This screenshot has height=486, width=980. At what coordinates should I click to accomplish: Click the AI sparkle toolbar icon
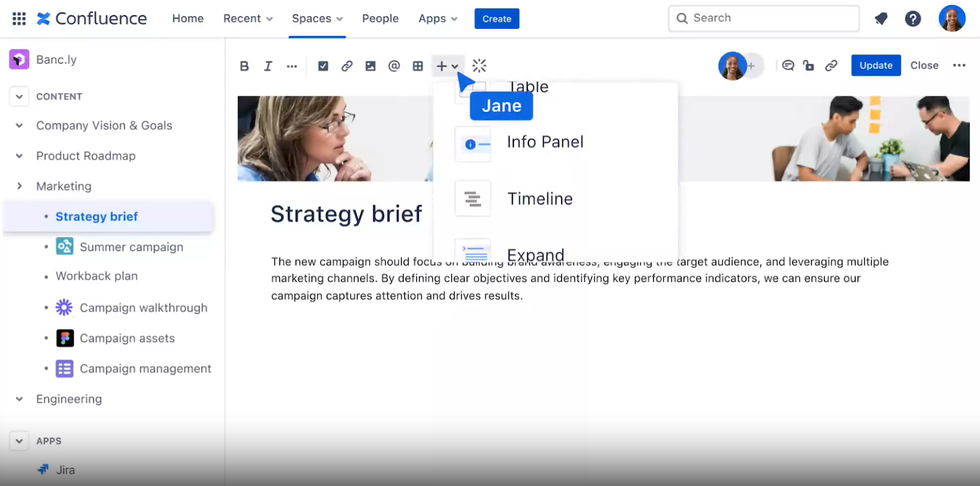[x=480, y=65]
